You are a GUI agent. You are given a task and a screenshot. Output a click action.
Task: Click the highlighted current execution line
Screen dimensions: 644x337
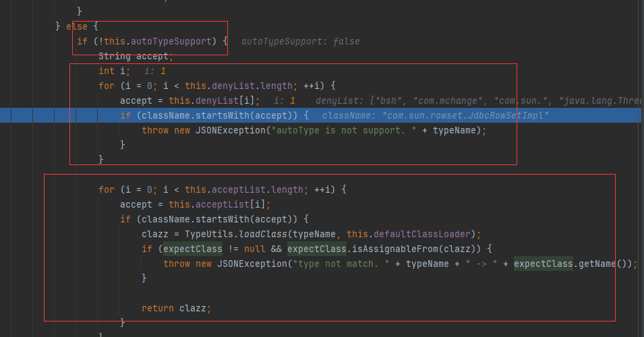[214, 115]
